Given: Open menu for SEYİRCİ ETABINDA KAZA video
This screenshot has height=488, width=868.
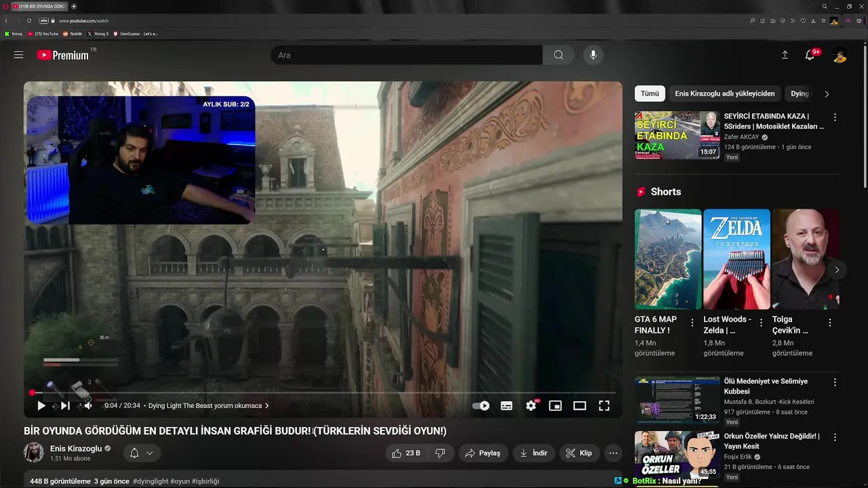Looking at the screenshot, I should pyautogui.click(x=835, y=117).
